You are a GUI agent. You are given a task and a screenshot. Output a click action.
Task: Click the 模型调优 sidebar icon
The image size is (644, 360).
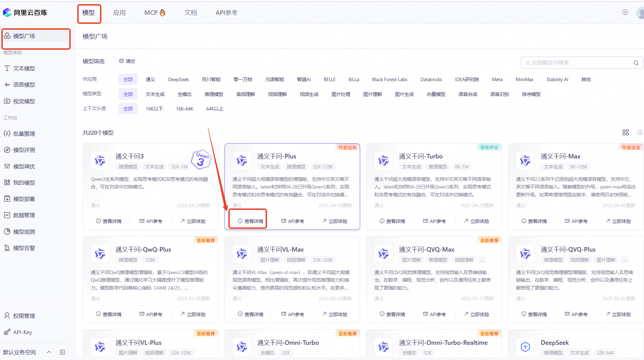point(7,166)
